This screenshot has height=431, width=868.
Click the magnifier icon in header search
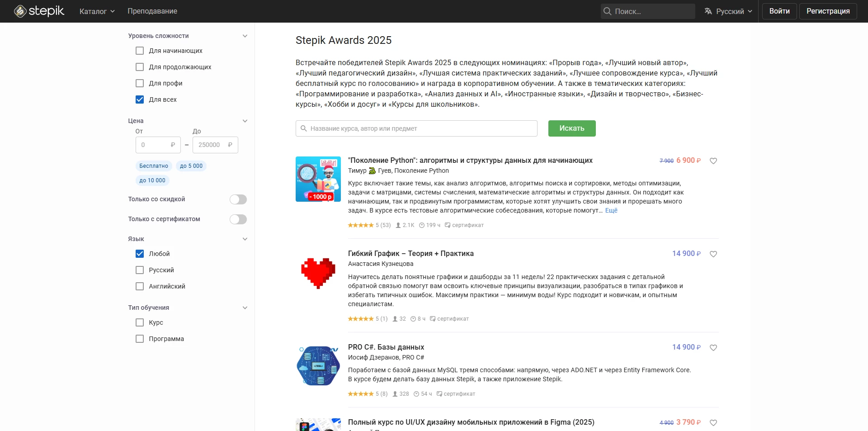[607, 11]
